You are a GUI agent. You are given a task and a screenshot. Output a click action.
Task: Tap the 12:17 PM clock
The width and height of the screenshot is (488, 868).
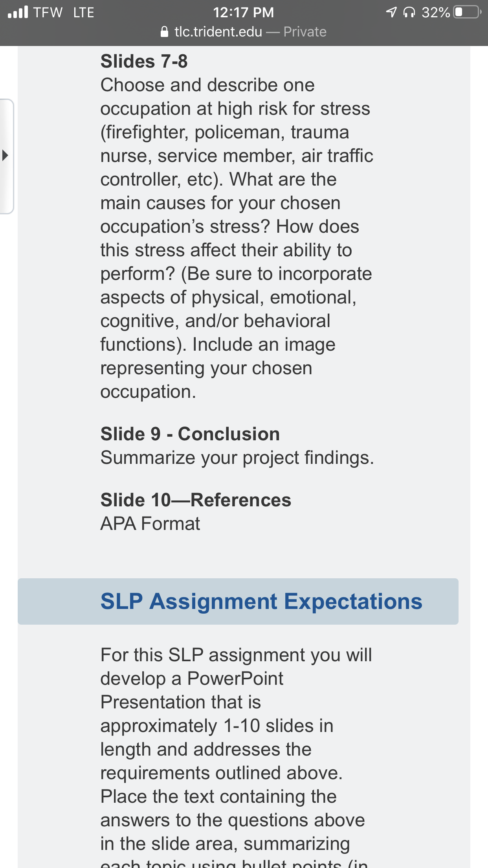tap(244, 12)
